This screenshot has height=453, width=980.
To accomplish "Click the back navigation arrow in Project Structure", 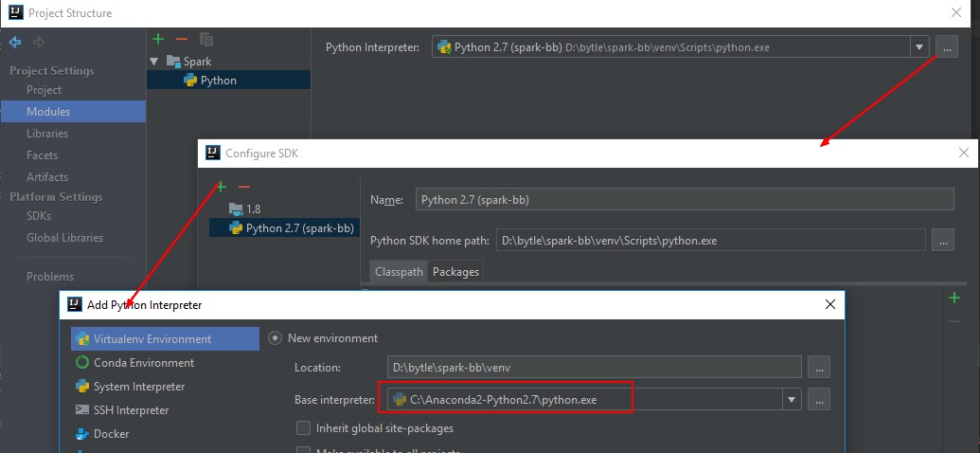I will pos(15,42).
